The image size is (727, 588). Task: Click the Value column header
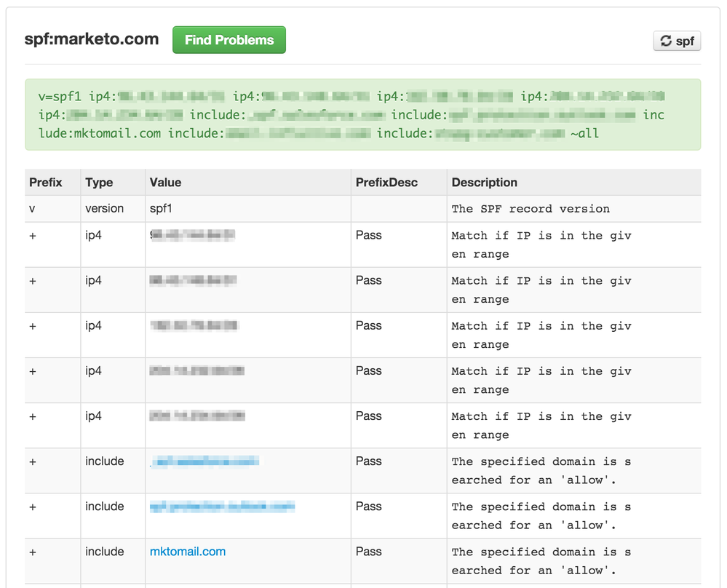tap(165, 183)
